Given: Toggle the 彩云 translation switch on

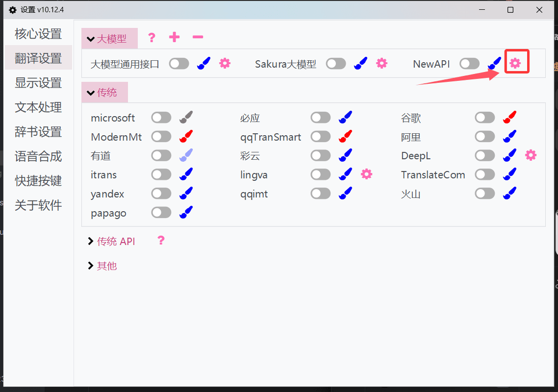Looking at the screenshot, I should [320, 155].
